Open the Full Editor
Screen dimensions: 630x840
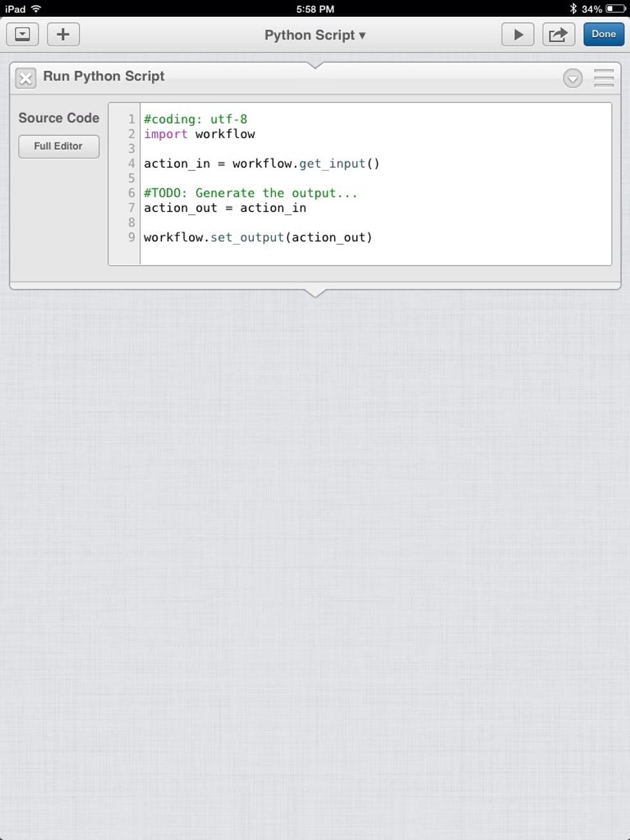click(x=59, y=147)
